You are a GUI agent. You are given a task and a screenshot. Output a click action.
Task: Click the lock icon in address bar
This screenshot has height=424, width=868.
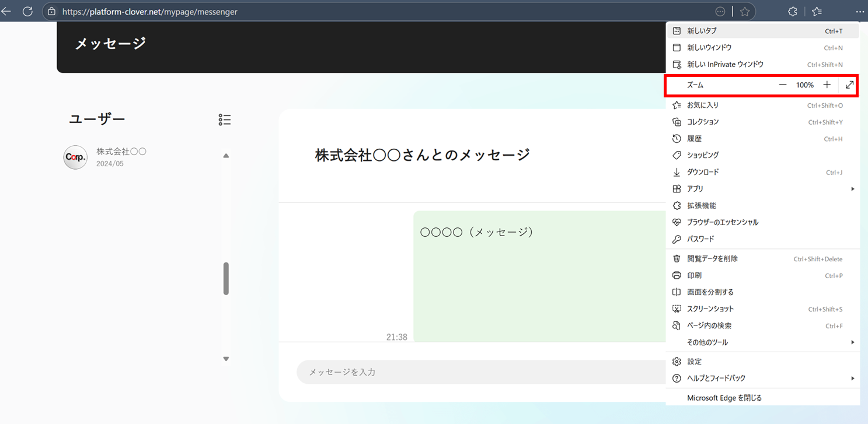click(x=51, y=11)
